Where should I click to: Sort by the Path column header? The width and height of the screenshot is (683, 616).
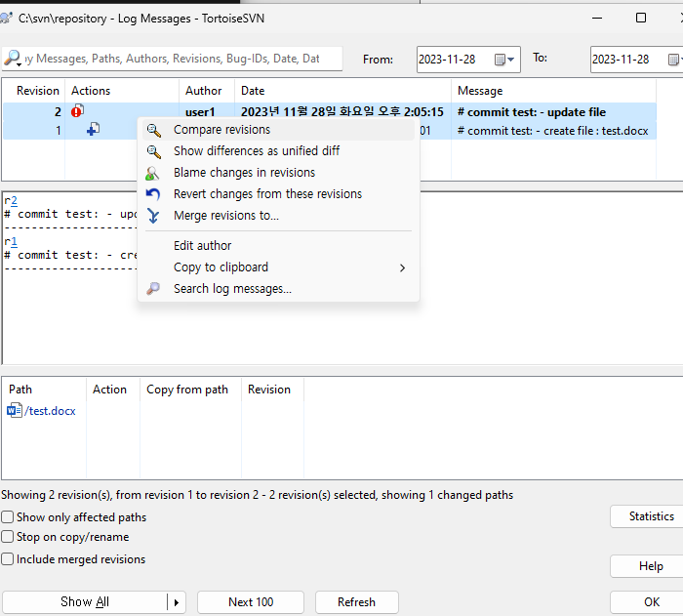click(x=44, y=390)
